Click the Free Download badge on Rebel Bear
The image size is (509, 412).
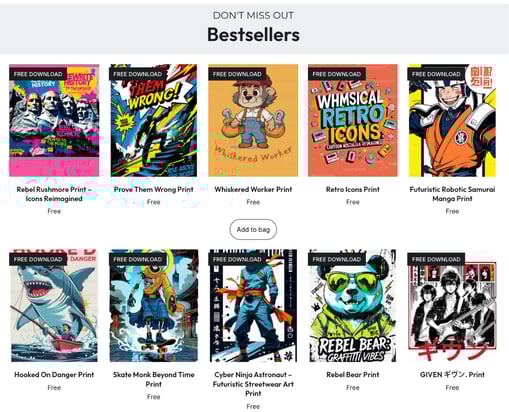tap(337, 259)
